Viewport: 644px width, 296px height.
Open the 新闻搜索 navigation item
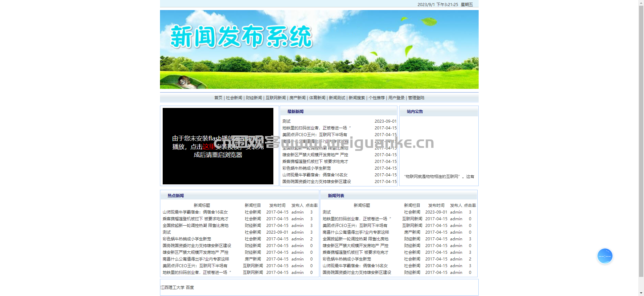click(357, 98)
